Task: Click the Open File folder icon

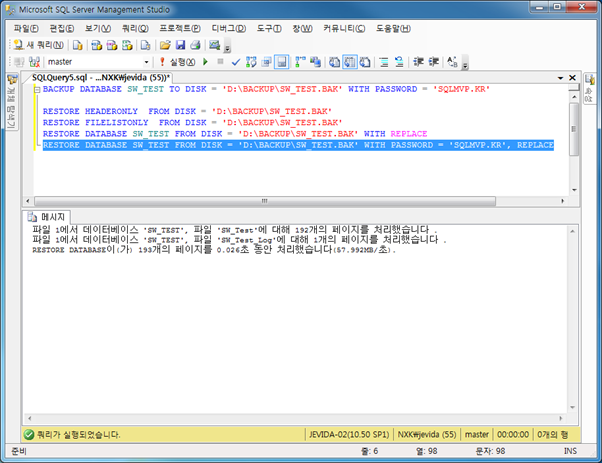Action: click(165, 45)
